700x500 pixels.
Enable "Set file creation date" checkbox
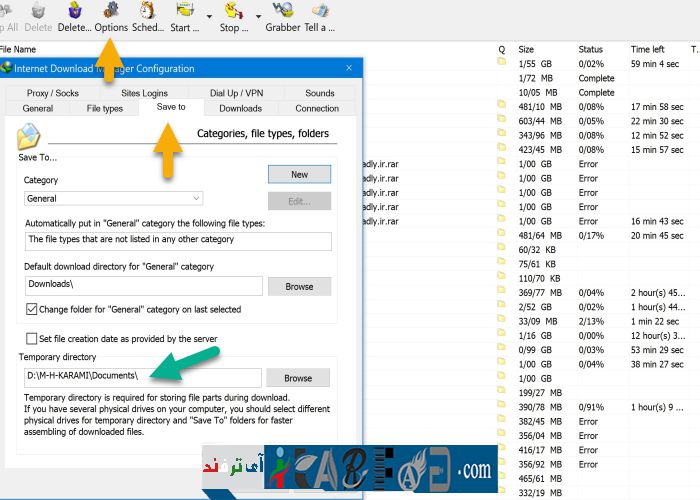(x=32, y=339)
